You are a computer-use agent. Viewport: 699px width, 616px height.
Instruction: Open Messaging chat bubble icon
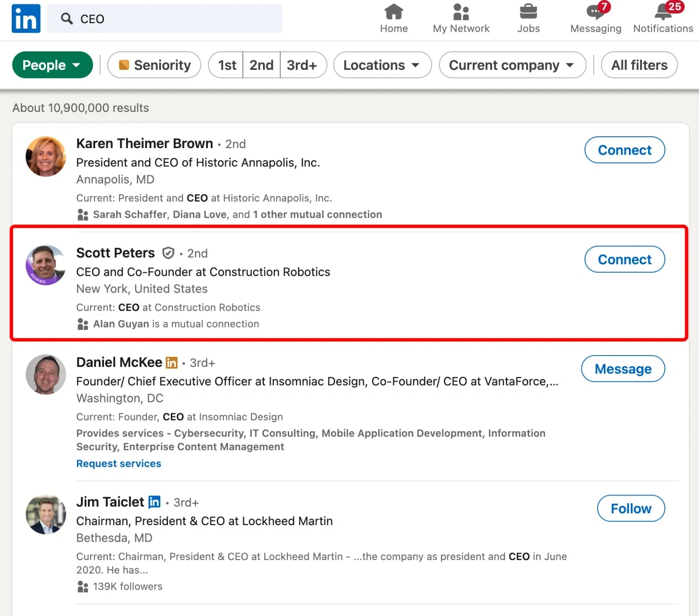(595, 12)
